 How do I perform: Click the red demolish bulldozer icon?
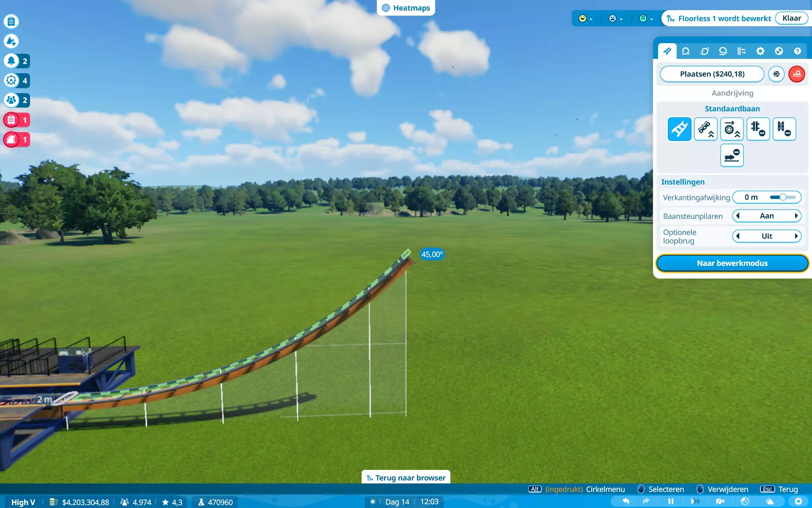point(796,74)
